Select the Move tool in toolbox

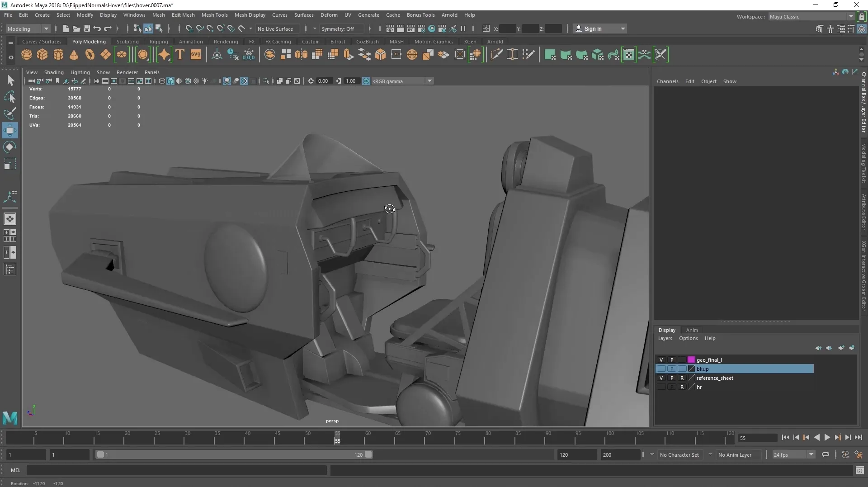9,131
